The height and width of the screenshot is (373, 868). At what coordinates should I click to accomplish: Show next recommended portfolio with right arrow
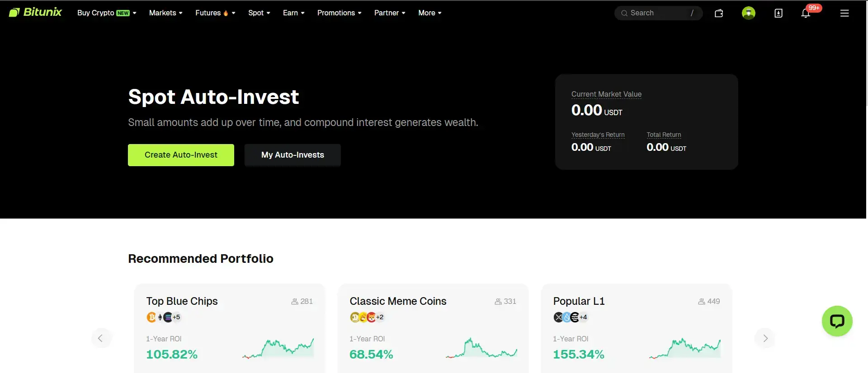coord(765,338)
